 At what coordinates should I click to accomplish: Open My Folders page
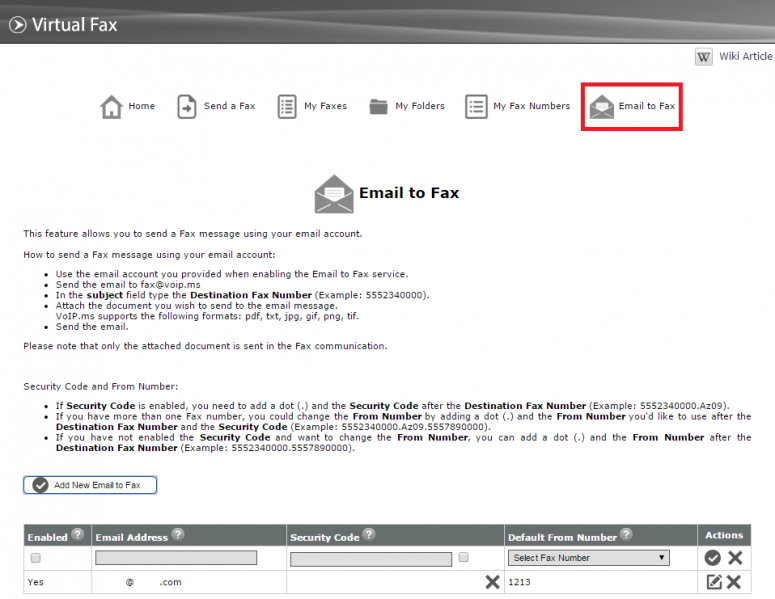point(420,106)
